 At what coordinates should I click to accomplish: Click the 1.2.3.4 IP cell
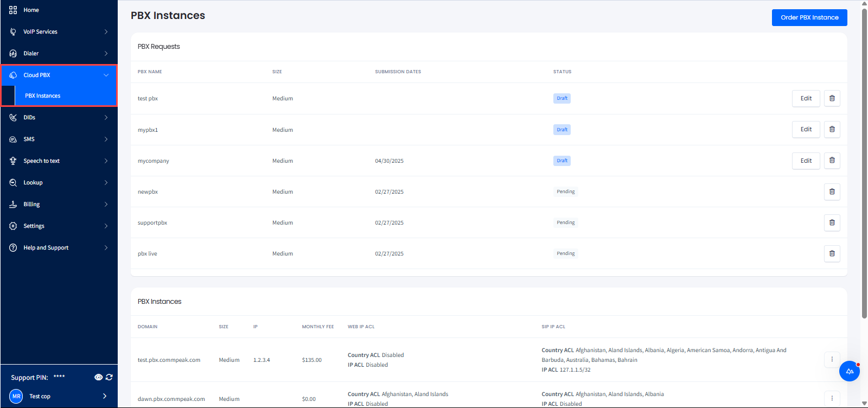click(x=261, y=360)
